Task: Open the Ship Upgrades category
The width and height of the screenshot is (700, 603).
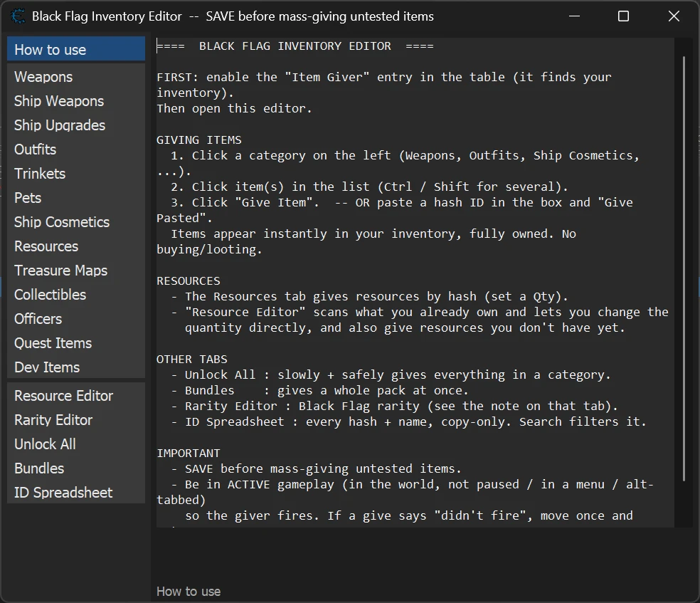Action: pos(76,125)
